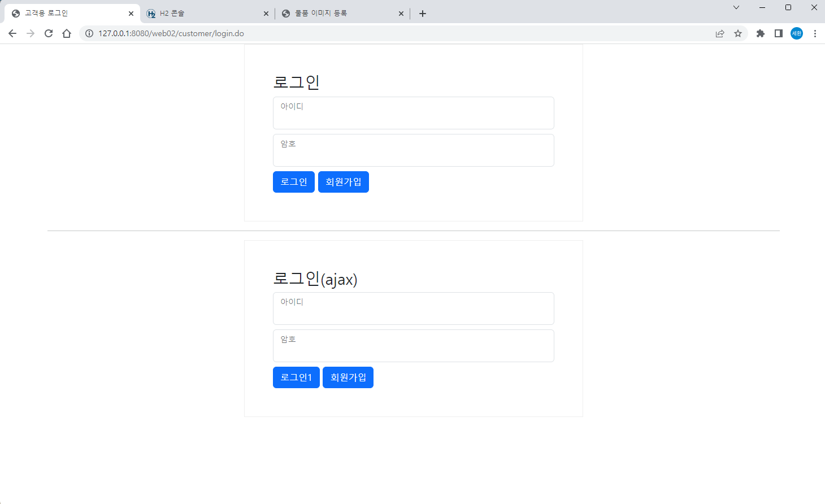Image resolution: width=825 pixels, height=504 pixels.
Task: Click the address bar URL
Action: [171, 33]
